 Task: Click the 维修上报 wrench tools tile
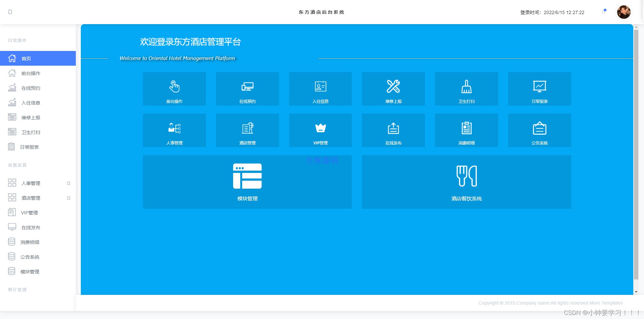click(393, 89)
